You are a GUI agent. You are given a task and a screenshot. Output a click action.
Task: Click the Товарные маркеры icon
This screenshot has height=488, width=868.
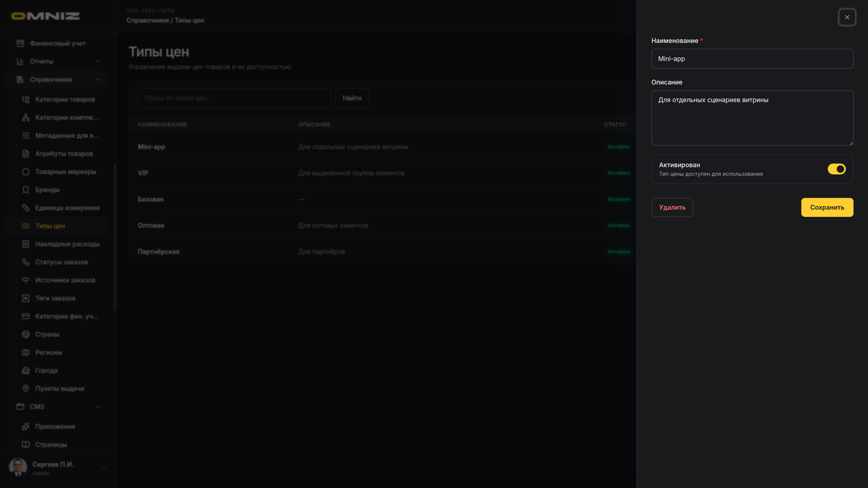[x=25, y=172]
